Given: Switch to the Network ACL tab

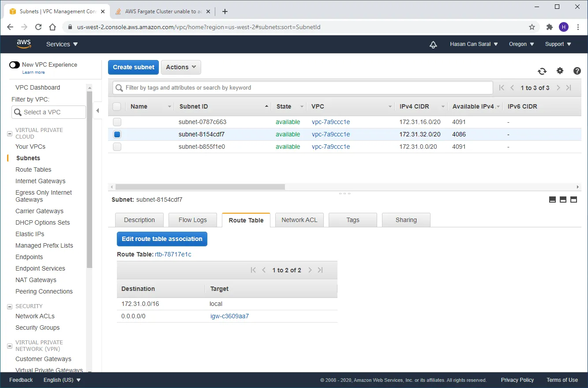Looking at the screenshot, I should (x=300, y=220).
